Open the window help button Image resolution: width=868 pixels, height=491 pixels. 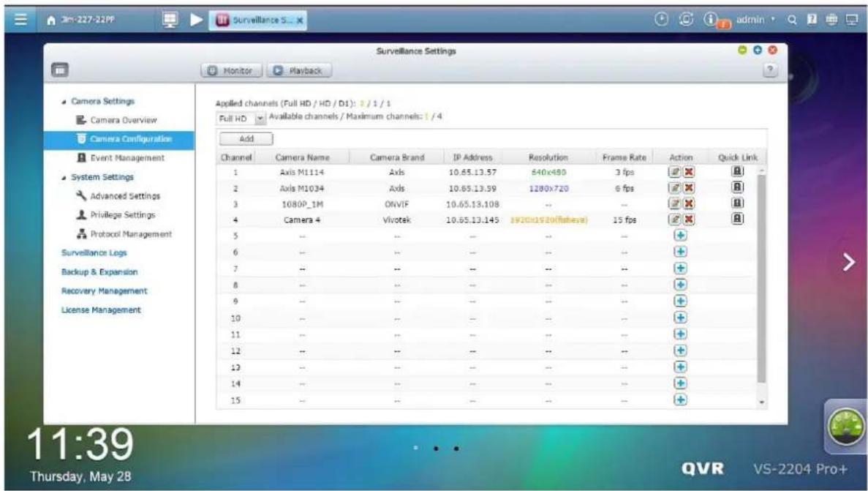point(770,70)
